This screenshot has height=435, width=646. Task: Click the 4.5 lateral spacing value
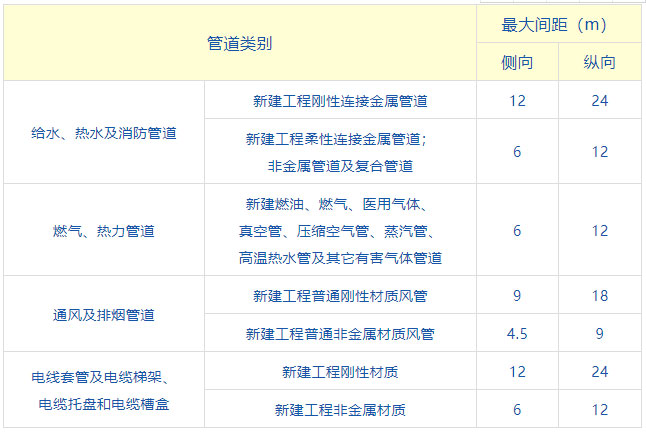517,333
